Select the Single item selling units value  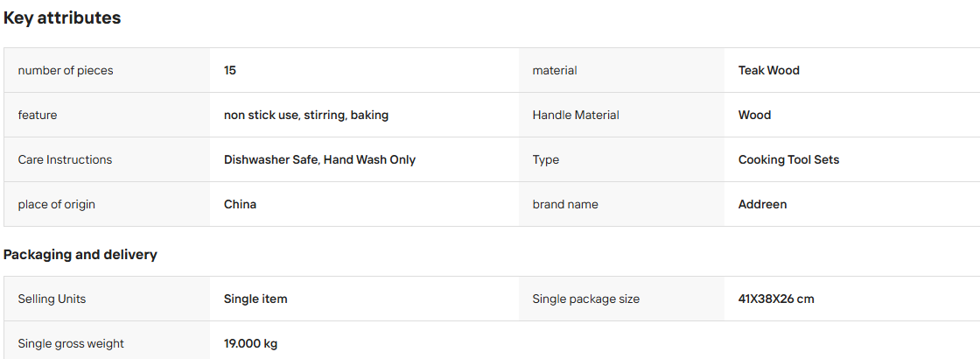pos(255,299)
